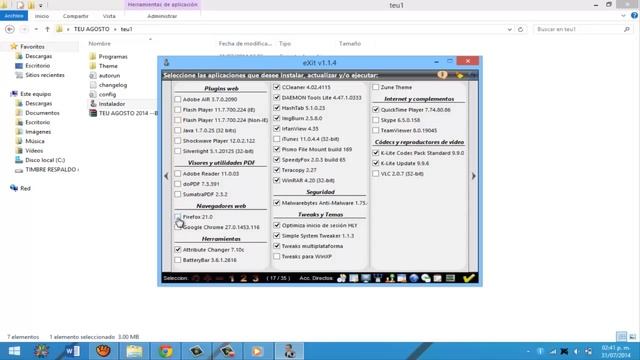Open Compartir ribbon tab

click(76, 16)
